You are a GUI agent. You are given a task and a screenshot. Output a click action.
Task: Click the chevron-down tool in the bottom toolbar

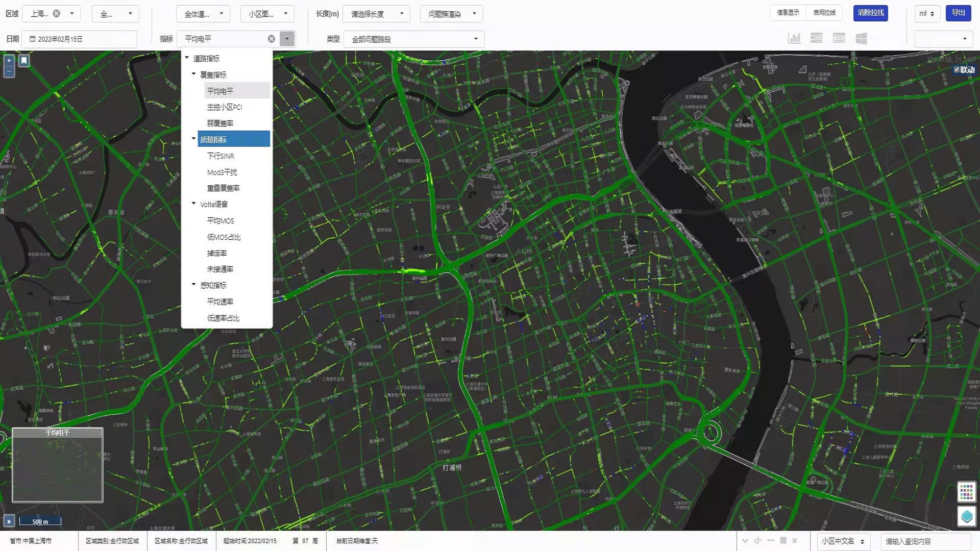pos(745,541)
